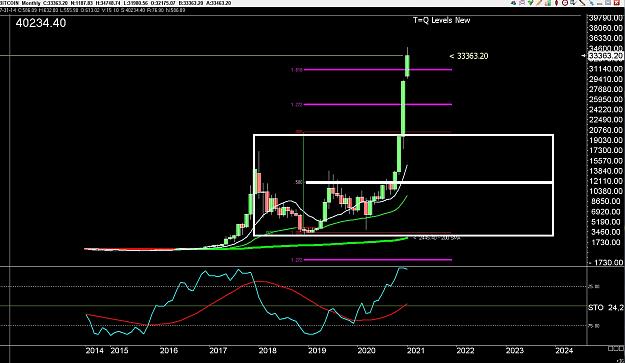The image size is (625, 363).
Task: Click the 2024 label on the time axis
Action: 564,351
